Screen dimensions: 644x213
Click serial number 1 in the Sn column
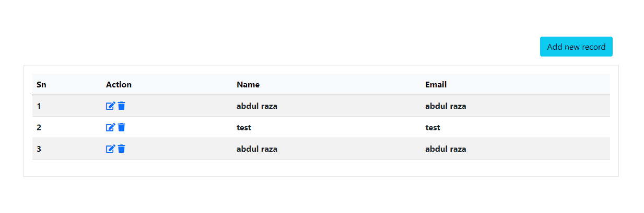pyautogui.click(x=39, y=106)
